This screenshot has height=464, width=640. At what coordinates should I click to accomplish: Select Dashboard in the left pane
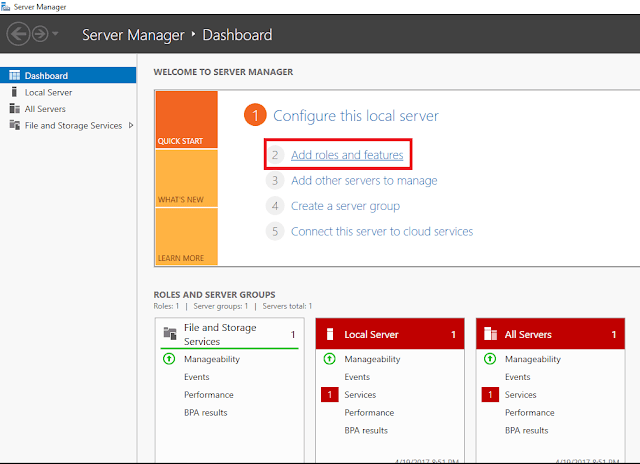point(68,75)
